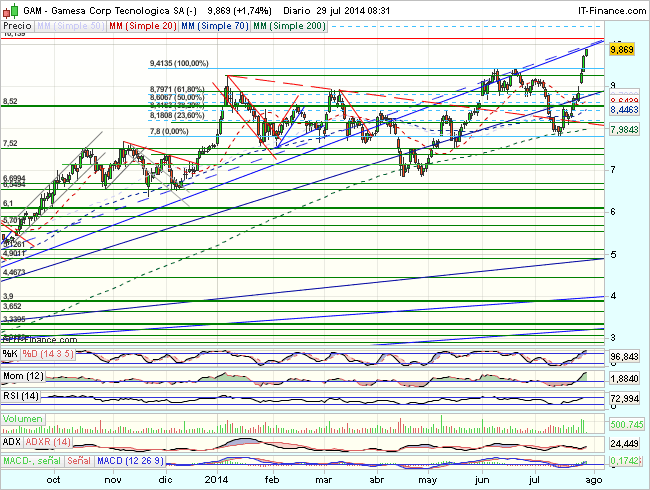Click the 7,9843 moving average value tag

[x=624, y=130]
